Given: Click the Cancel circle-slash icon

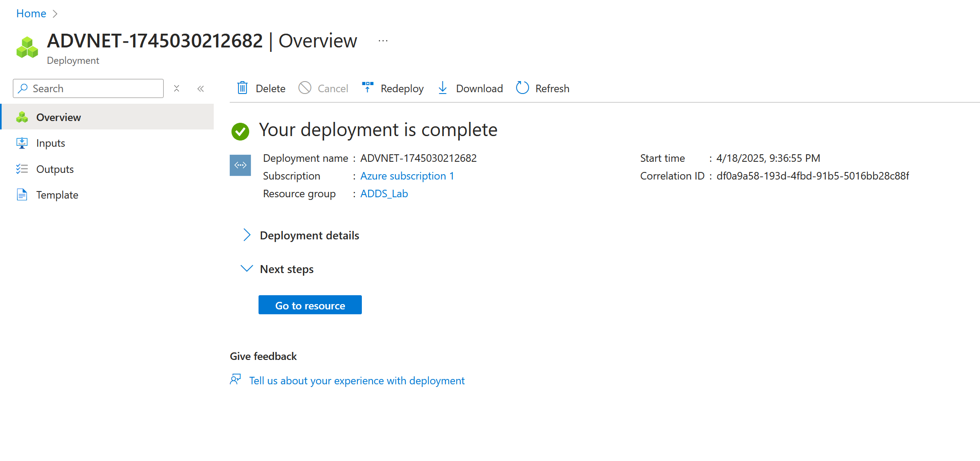Looking at the screenshot, I should click(x=305, y=88).
